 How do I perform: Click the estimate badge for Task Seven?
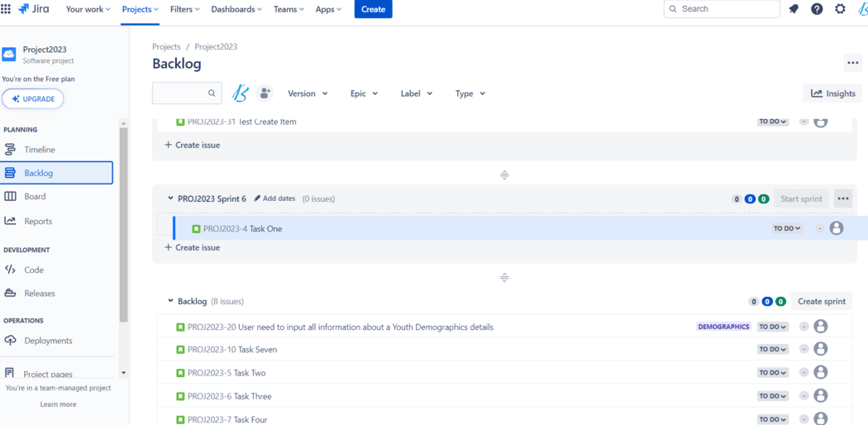[804, 349]
